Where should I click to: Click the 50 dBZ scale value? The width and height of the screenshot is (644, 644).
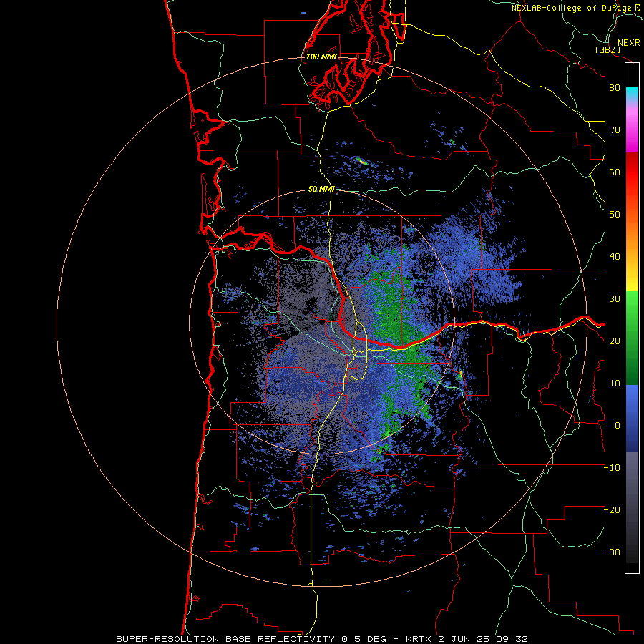615,215
